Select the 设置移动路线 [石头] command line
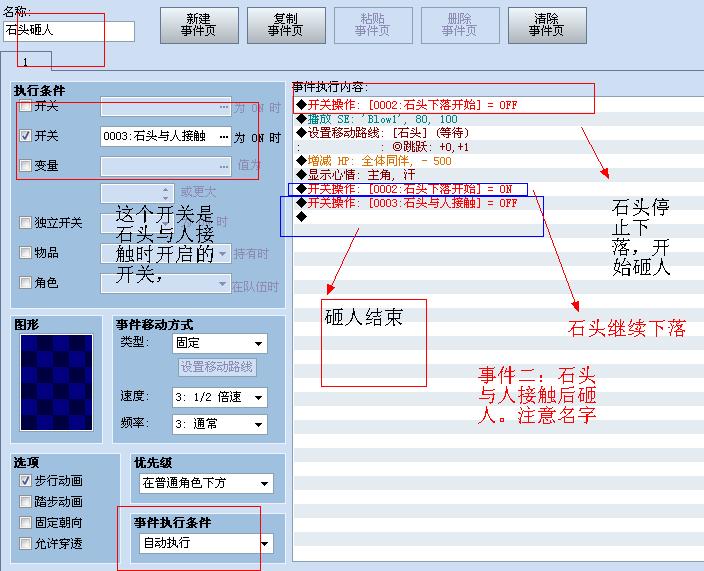The width and height of the screenshot is (704, 571). click(498, 133)
